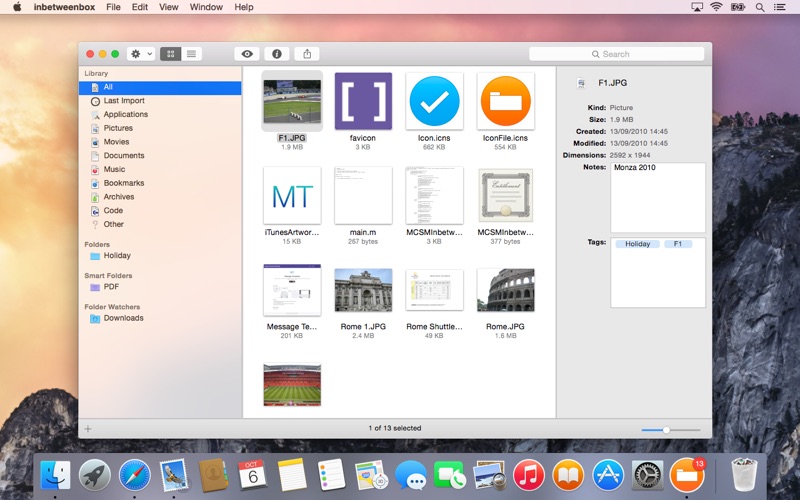Open the Window menu
Viewport: 800px width, 500px height.
tap(206, 7)
